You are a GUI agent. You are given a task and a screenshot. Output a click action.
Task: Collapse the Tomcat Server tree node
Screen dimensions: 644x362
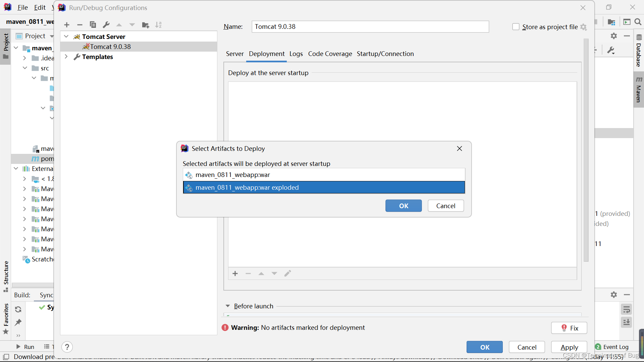66,37
